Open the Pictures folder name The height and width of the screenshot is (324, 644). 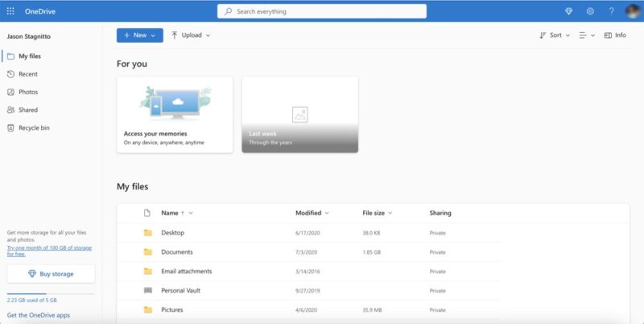point(172,310)
